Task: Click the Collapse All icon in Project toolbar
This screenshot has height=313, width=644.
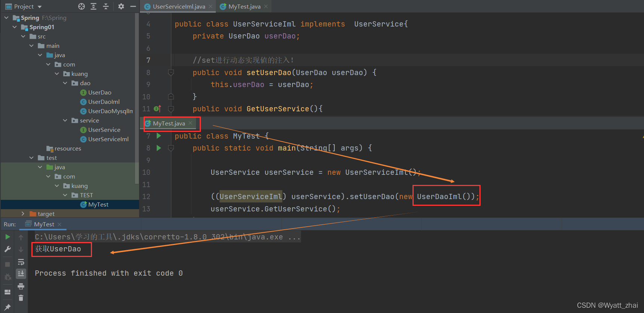Action: [106, 6]
